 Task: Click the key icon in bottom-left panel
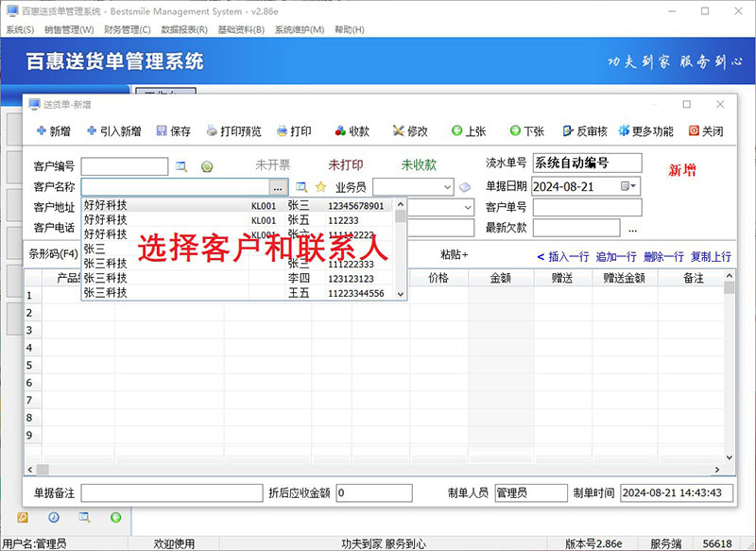(x=23, y=518)
